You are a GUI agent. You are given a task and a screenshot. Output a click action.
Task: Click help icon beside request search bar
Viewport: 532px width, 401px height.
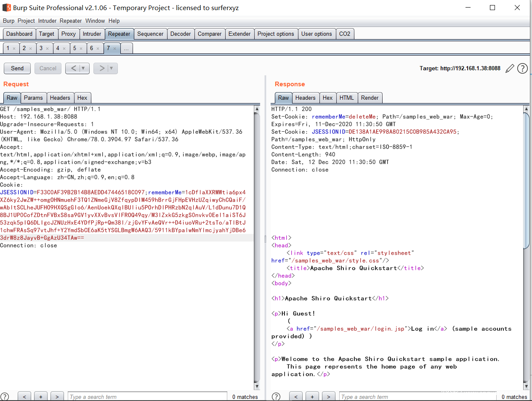5,397
